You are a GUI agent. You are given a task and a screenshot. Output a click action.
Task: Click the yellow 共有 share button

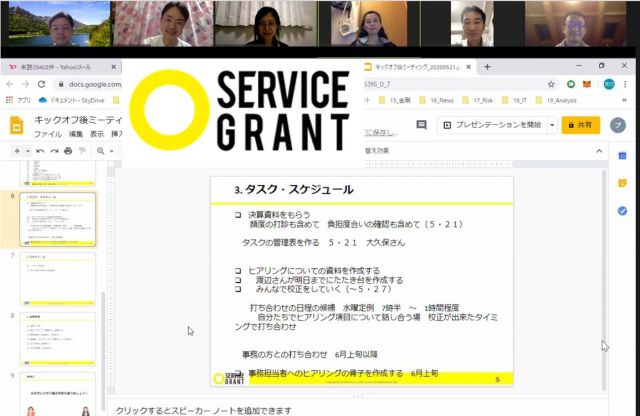tap(580, 125)
